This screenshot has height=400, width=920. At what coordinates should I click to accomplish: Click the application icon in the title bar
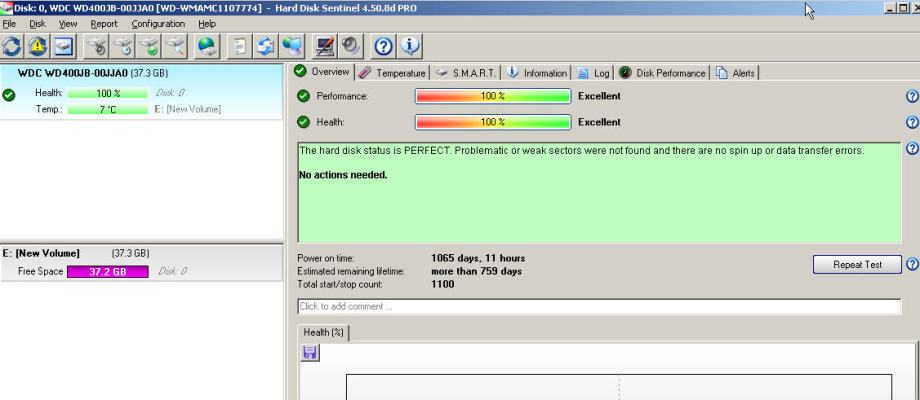coord(5,8)
